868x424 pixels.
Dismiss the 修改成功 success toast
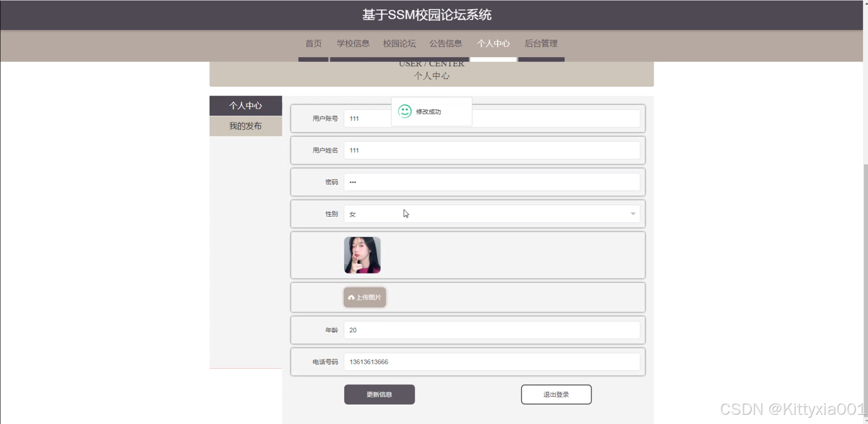point(431,111)
